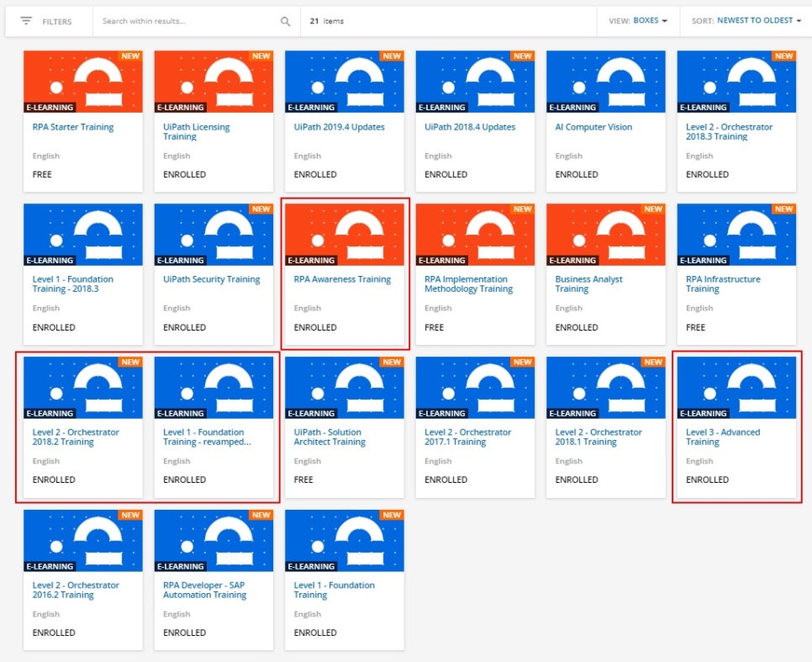
Task: Click Orchestrator 2017.1 Training thumbnail
Action: pos(475,387)
